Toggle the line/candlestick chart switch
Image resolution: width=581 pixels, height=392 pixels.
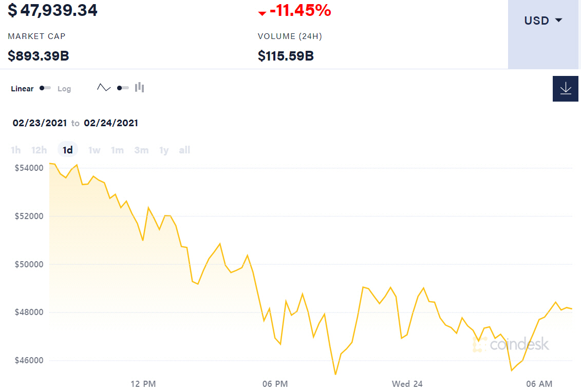[x=123, y=88]
